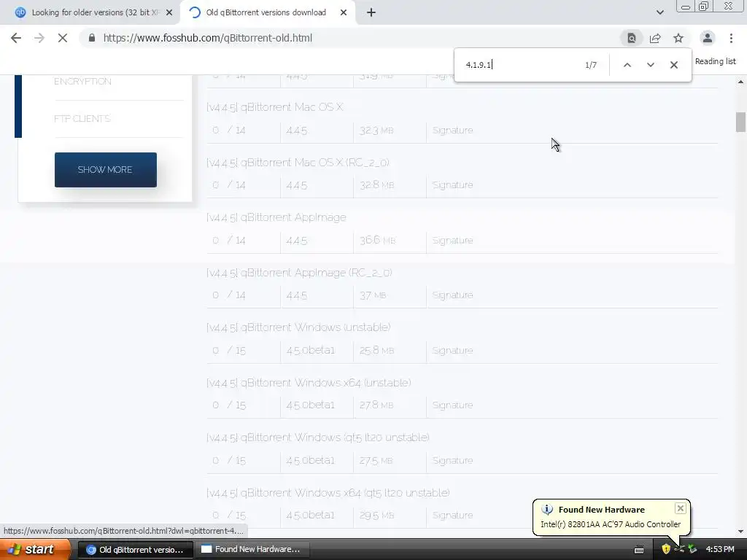Open Signature for the 27.5 MB file
The width and height of the screenshot is (747, 560).
coord(452,461)
